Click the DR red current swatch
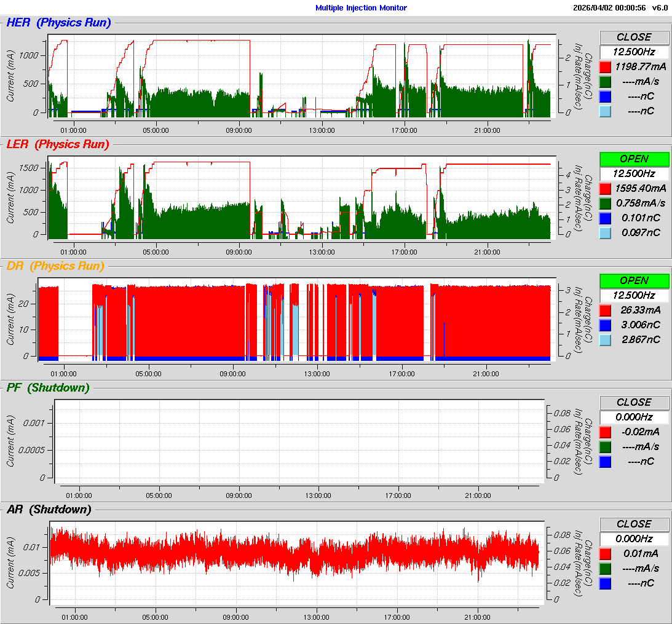672x624 pixels. point(606,310)
